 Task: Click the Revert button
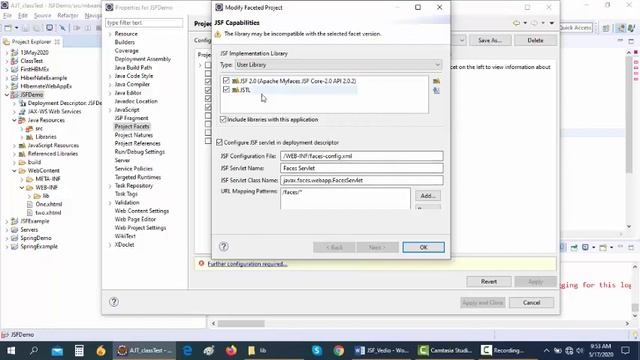[x=489, y=281]
